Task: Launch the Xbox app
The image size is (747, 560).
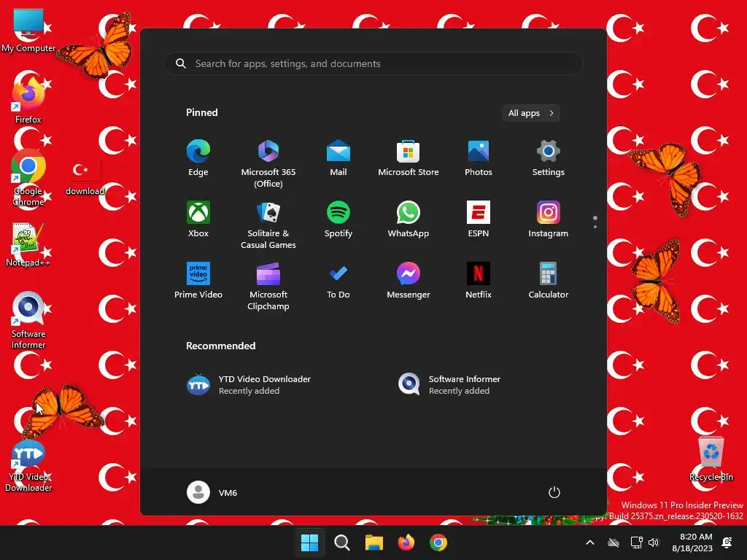Action: [198, 219]
